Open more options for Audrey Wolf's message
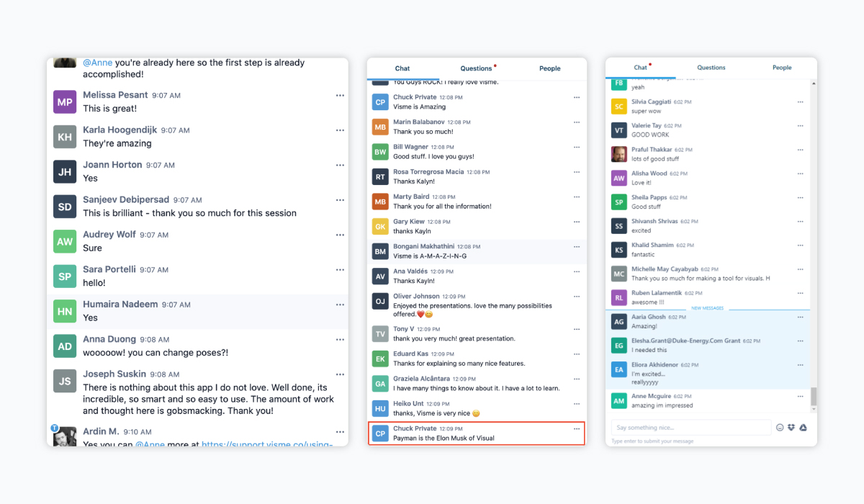The width and height of the screenshot is (864, 504). (x=340, y=235)
